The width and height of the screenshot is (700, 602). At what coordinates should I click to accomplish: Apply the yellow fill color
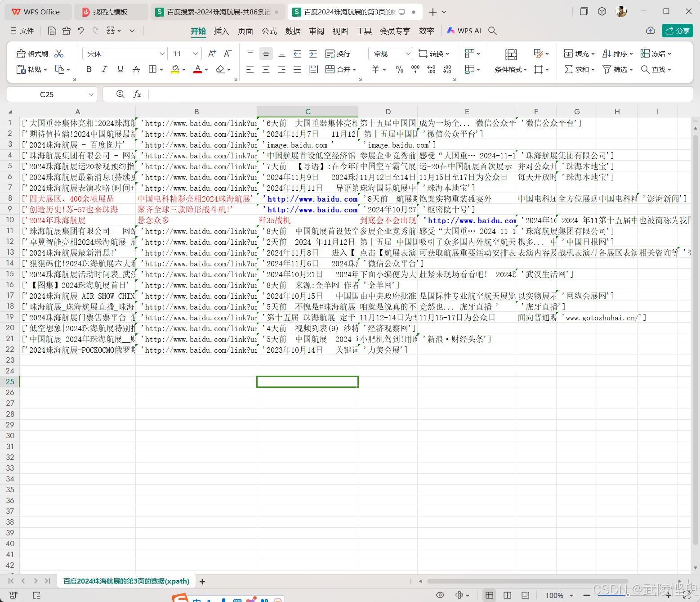tap(175, 69)
